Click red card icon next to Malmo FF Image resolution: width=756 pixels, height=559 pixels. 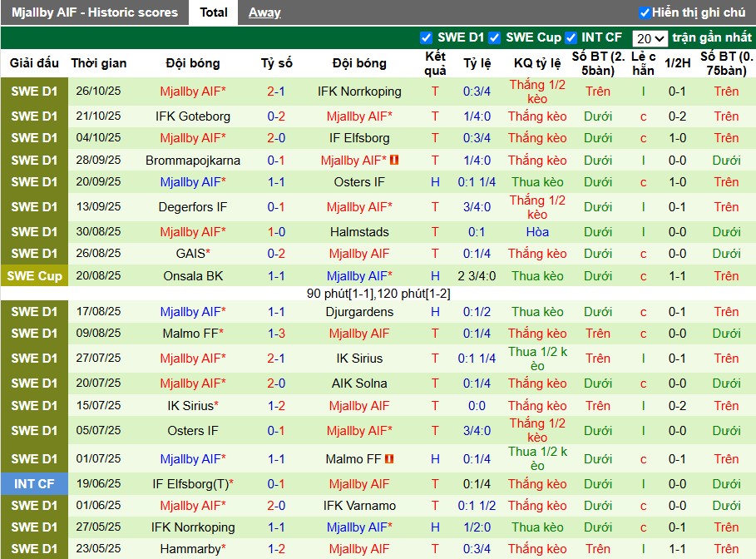(389, 458)
